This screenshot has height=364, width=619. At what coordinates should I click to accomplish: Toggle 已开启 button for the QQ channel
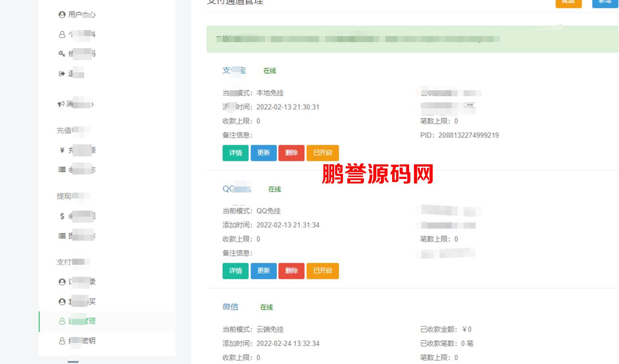click(323, 271)
